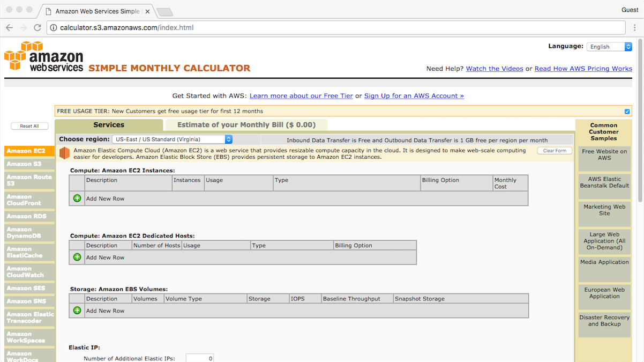Click the Common Customer Samples heading
The height and width of the screenshot is (362, 644).
pyautogui.click(x=604, y=132)
